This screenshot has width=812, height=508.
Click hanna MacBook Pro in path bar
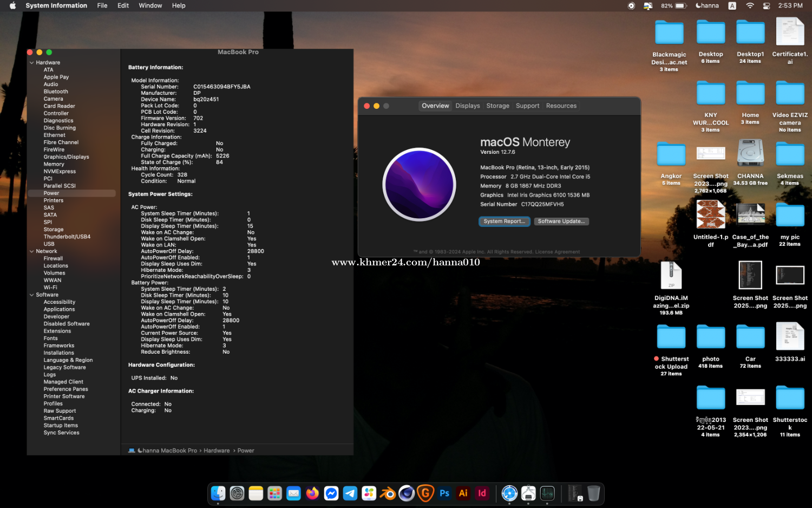click(x=167, y=451)
